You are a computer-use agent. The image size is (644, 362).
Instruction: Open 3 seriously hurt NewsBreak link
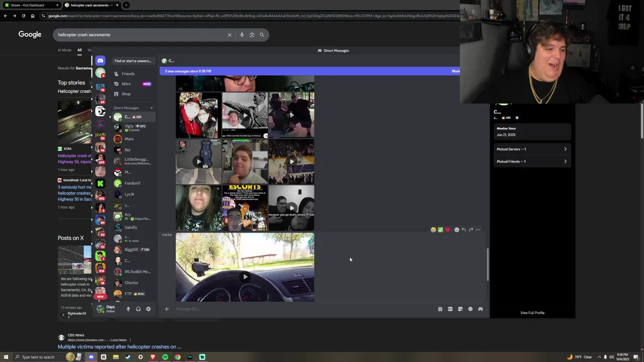click(x=74, y=193)
